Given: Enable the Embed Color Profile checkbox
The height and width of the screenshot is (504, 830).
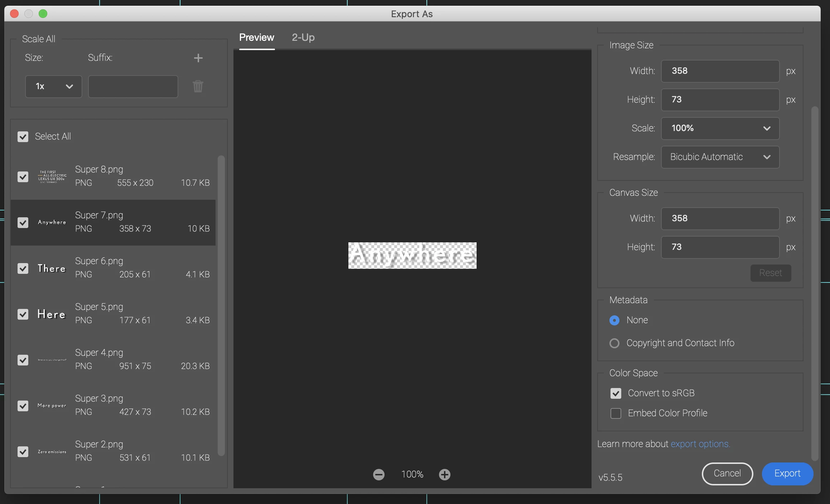Looking at the screenshot, I should pyautogui.click(x=616, y=413).
